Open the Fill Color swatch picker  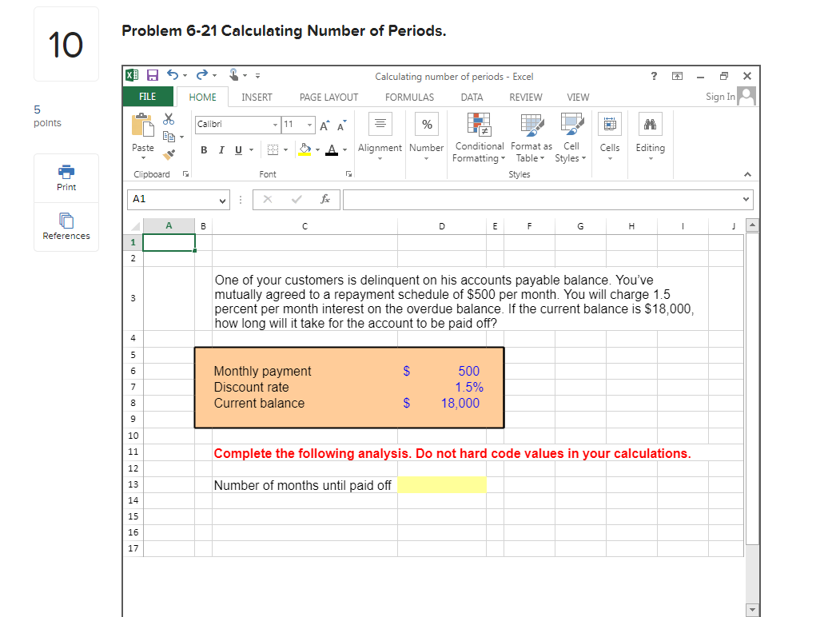[305, 150]
